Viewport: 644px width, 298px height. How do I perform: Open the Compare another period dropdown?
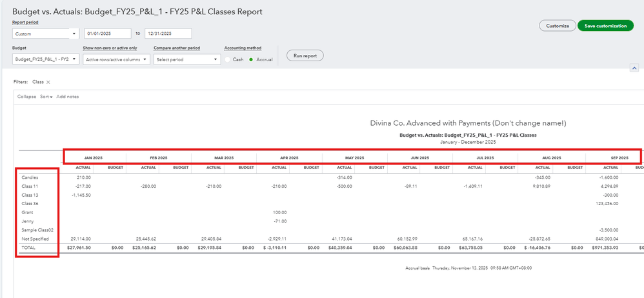(187, 59)
